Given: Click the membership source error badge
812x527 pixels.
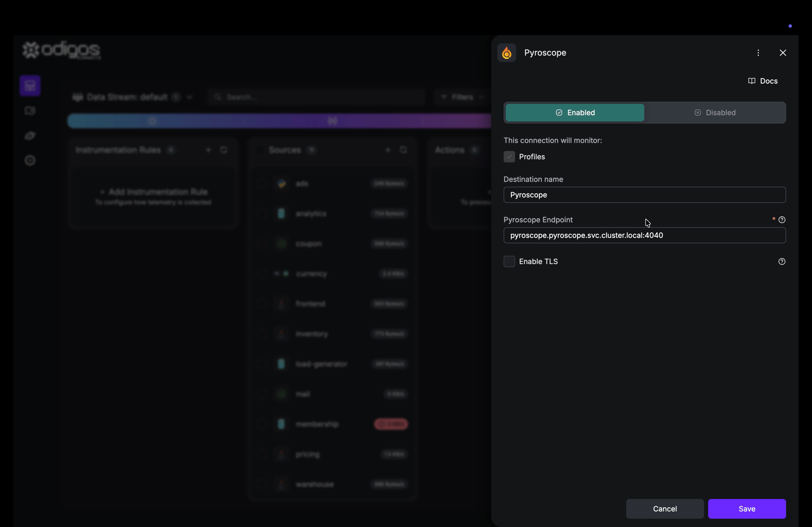Looking at the screenshot, I should (391, 424).
